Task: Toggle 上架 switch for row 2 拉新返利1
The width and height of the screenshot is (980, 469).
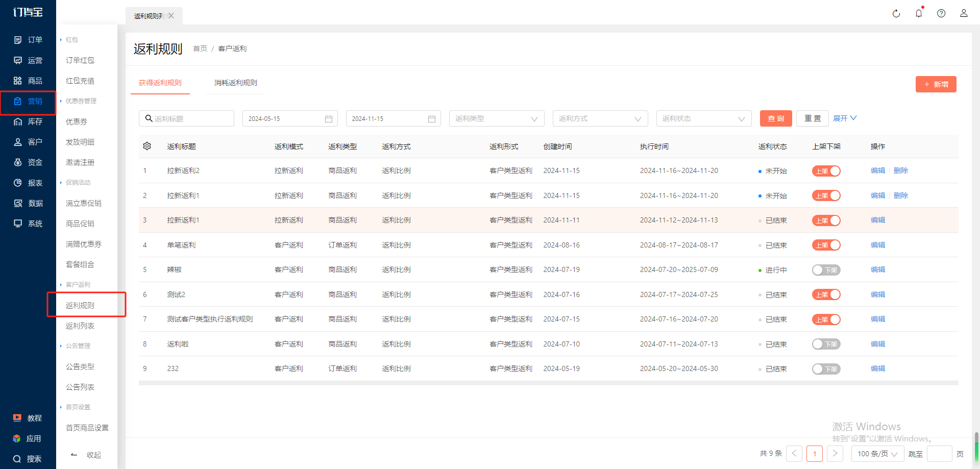Action: click(x=826, y=195)
